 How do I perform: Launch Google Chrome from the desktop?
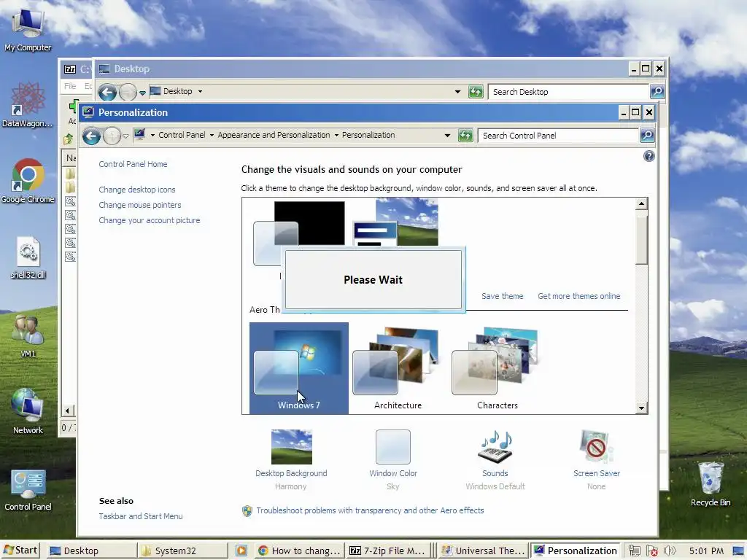coord(28,181)
